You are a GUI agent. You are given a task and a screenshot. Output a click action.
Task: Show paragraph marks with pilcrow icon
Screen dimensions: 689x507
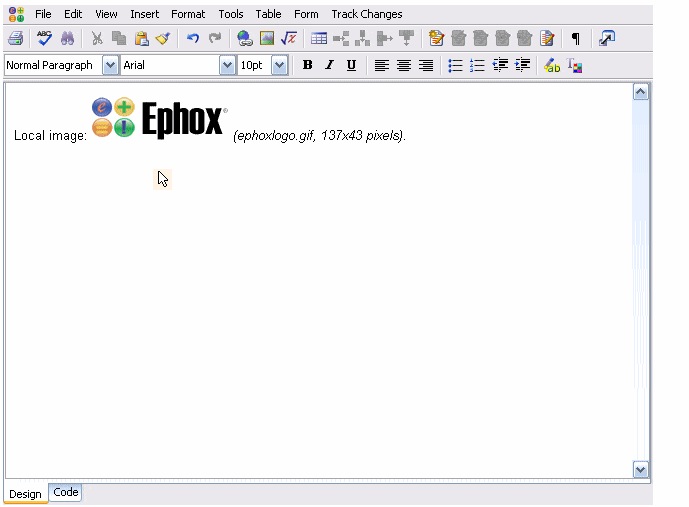[x=576, y=38]
